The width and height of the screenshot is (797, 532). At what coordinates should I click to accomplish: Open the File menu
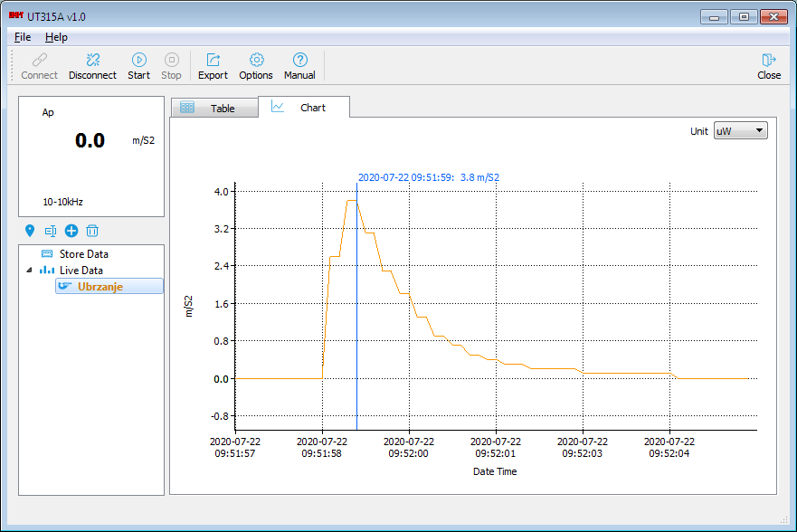pos(23,37)
